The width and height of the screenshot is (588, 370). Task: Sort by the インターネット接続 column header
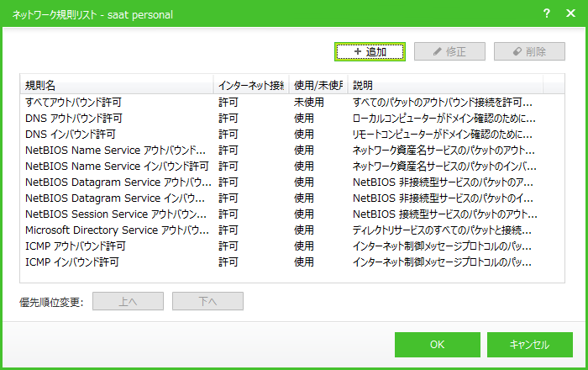[251, 85]
